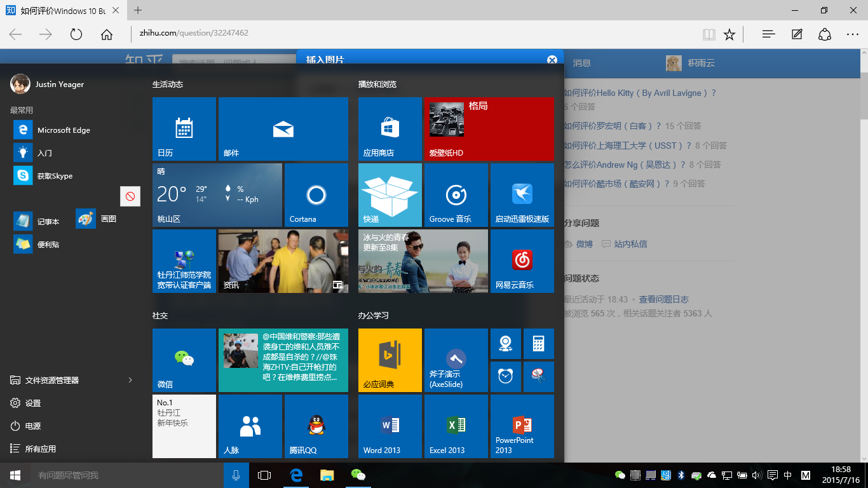Open the 必应词典 tile

(390, 360)
